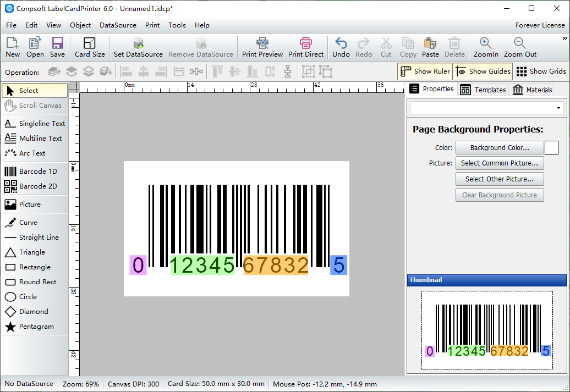This screenshot has height=392, width=570.
Task: Select the Pentagram star tool
Action: [x=35, y=327]
